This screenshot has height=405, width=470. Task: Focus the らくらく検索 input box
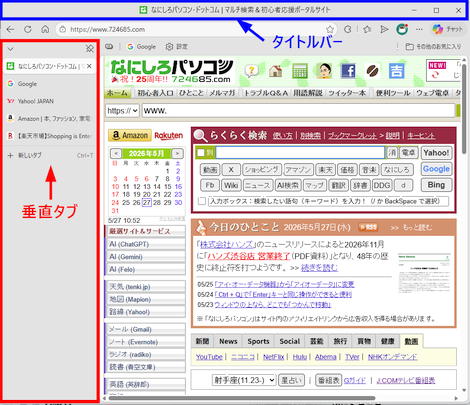tap(300, 153)
